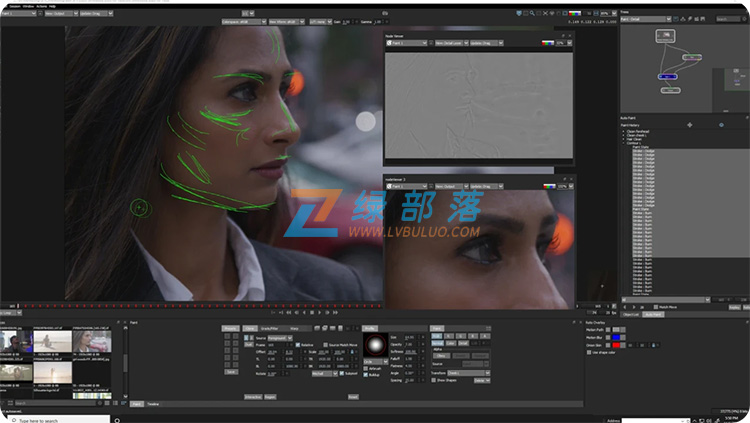Switch to the Auto Paint tab
The image size is (750, 423).
click(653, 314)
